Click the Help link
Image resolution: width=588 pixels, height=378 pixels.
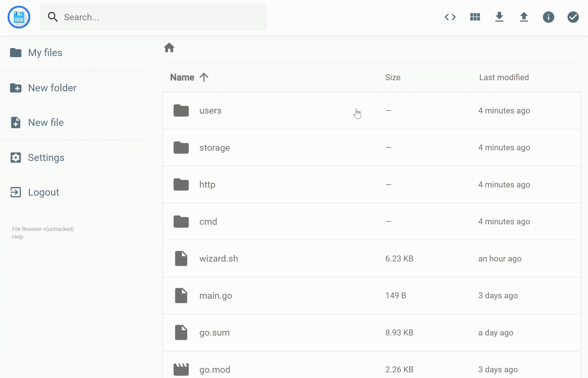pyautogui.click(x=17, y=237)
